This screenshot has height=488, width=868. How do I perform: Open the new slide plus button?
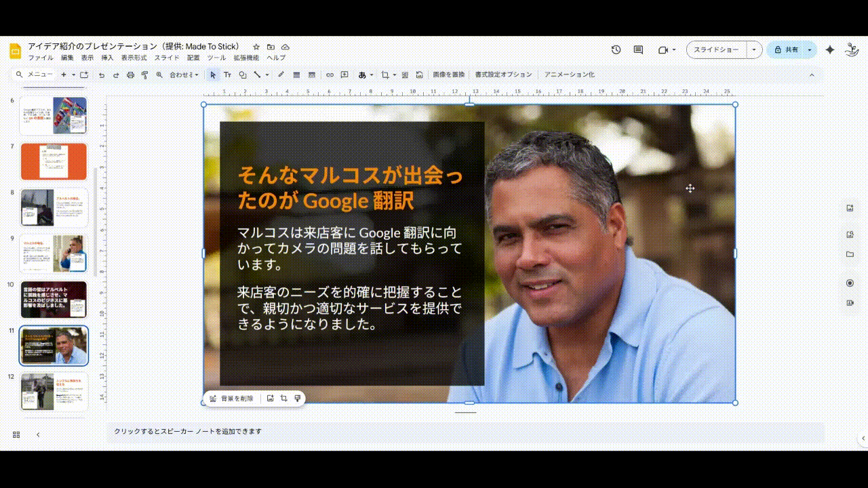(x=64, y=75)
